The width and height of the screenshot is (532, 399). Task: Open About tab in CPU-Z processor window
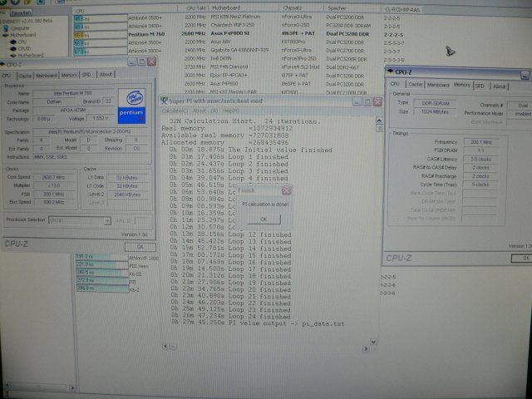106,74
